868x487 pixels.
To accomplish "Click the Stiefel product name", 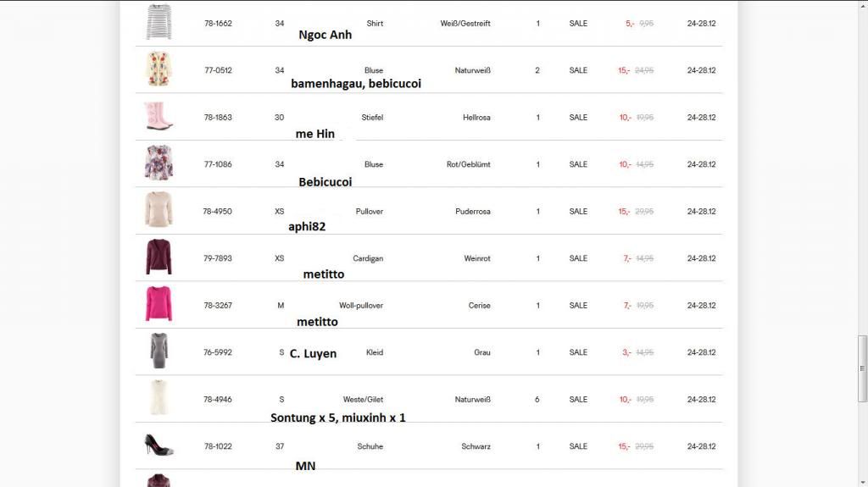I will click(x=372, y=118).
